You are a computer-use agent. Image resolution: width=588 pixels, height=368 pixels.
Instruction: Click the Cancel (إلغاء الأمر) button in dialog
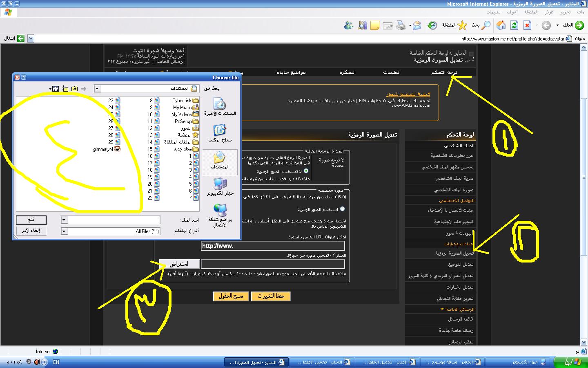pyautogui.click(x=31, y=231)
